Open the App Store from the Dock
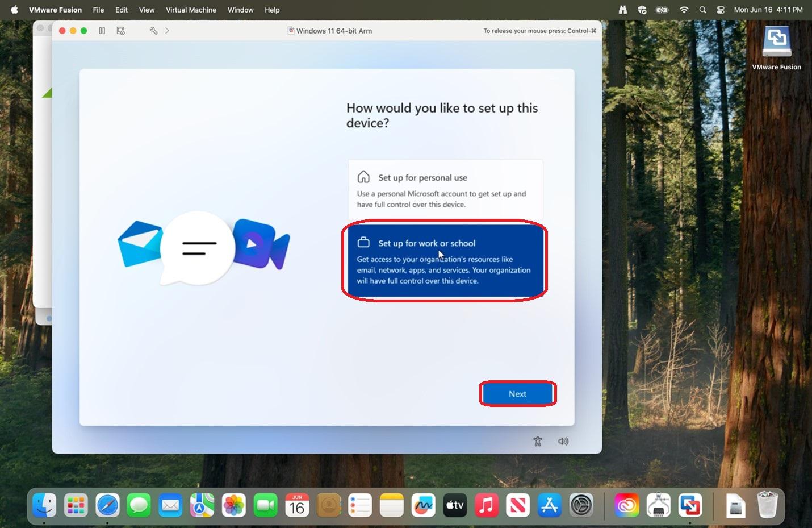 click(x=550, y=505)
